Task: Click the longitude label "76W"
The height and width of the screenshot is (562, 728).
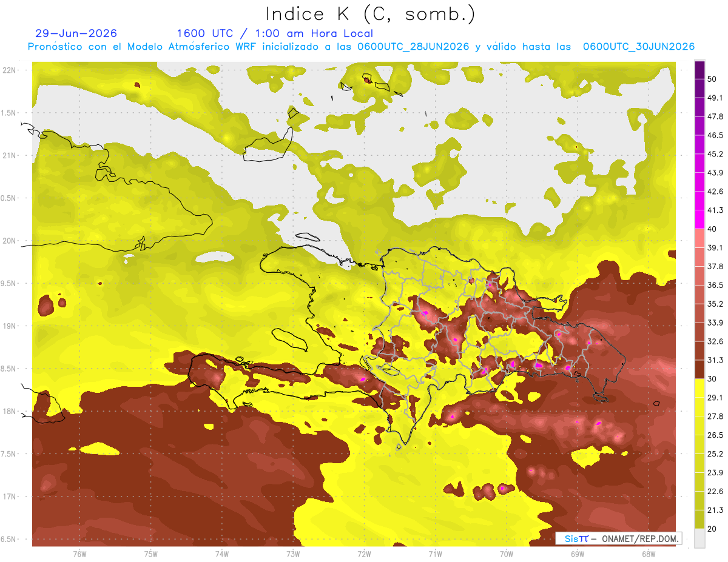Action: point(79,554)
